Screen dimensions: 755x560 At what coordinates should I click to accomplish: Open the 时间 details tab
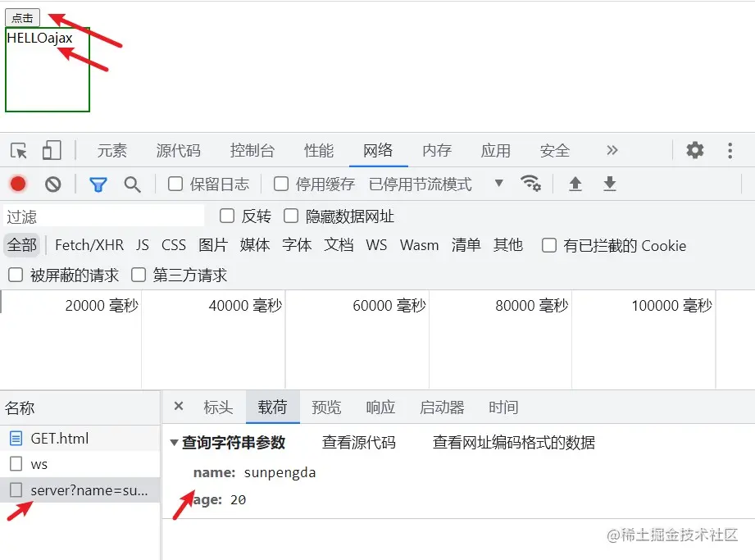point(503,407)
